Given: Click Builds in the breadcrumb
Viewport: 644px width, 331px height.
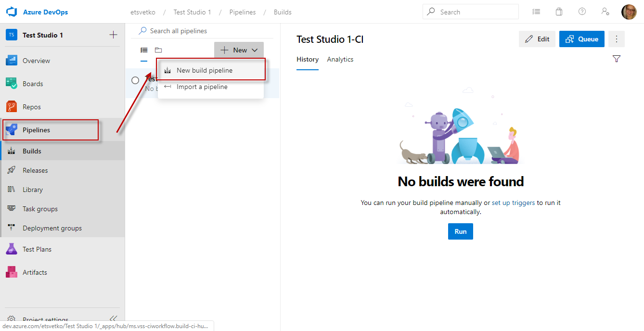Looking at the screenshot, I should click(283, 12).
